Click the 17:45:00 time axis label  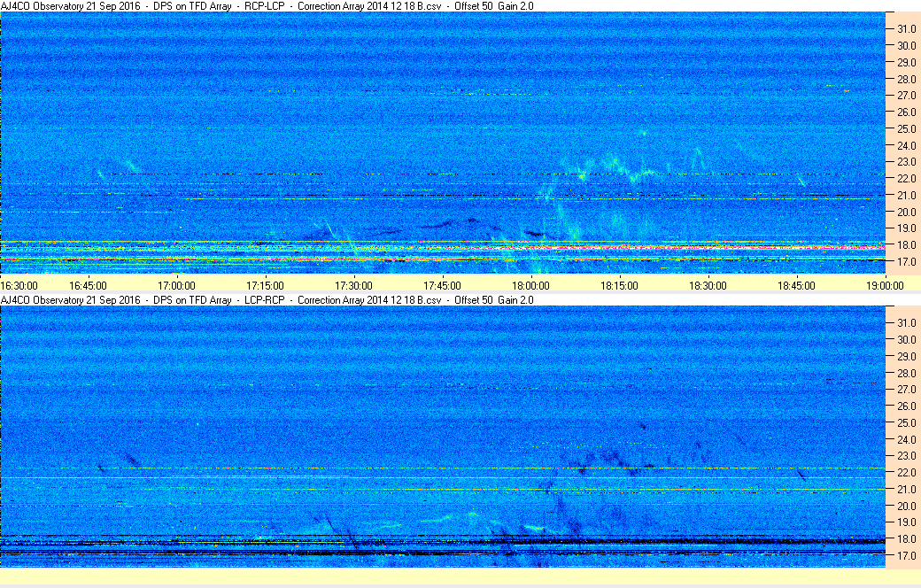point(442,285)
